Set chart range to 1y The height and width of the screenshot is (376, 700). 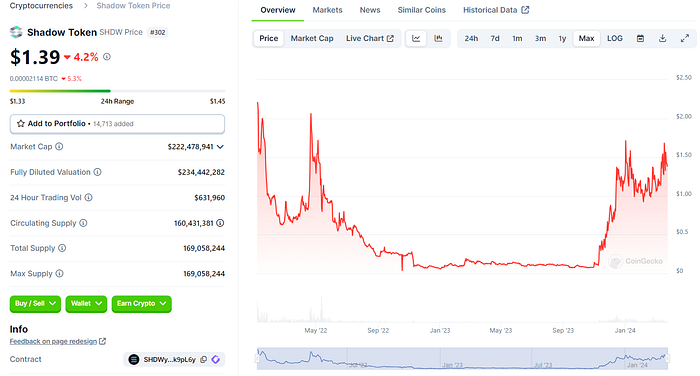[x=562, y=38]
